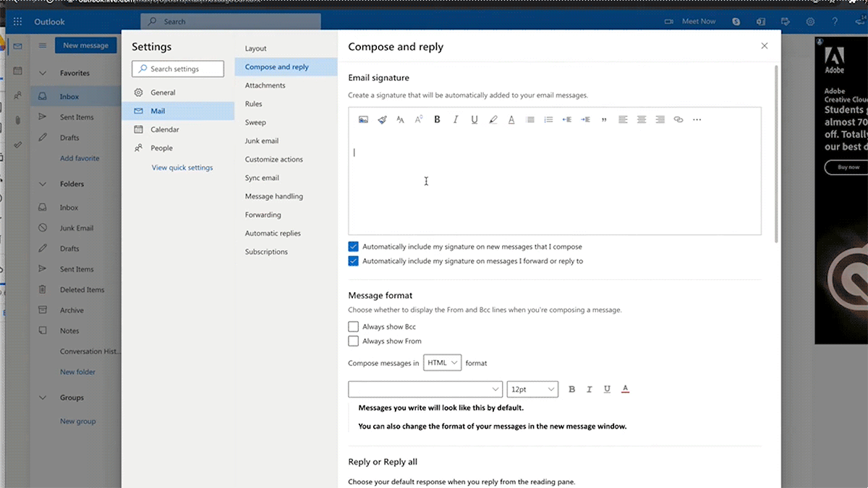Viewport: 868px width, 488px height.
Task: Click the New message button
Action: 85,45
